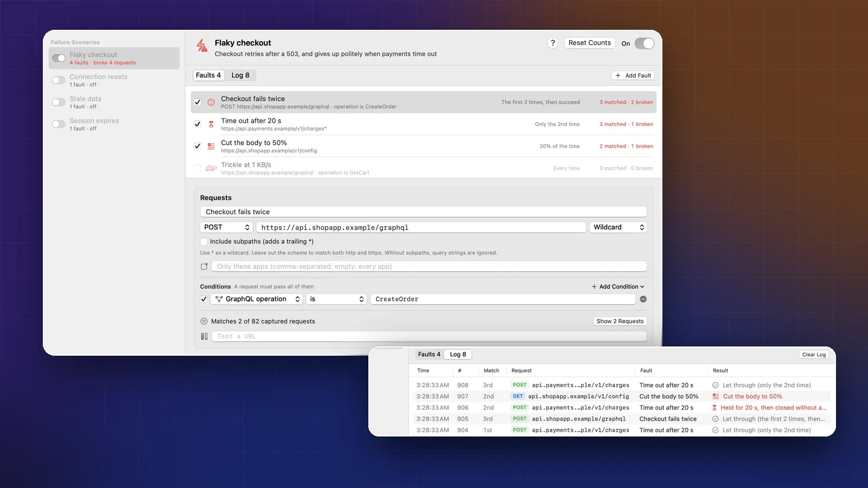This screenshot has width=868, height=488.
Task: Select the Log 8 tab in log window
Action: (x=458, y=355)
